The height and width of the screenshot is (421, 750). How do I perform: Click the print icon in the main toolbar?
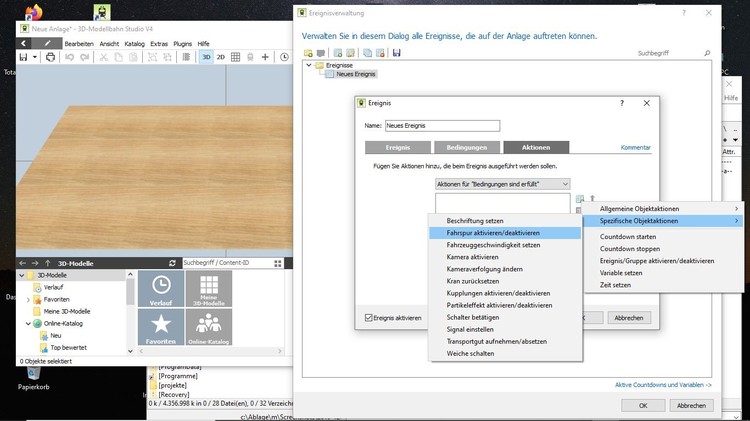tap(50, 57)
